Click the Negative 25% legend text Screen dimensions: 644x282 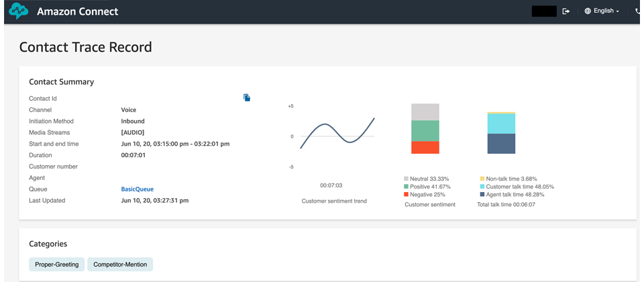click(x=427, y=195)
